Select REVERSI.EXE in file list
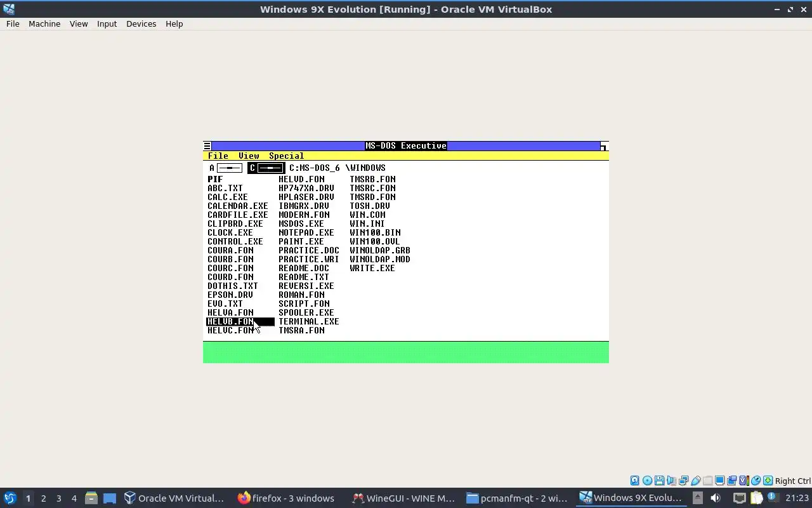The image size is (812, 508). click(x=306, y=286)
